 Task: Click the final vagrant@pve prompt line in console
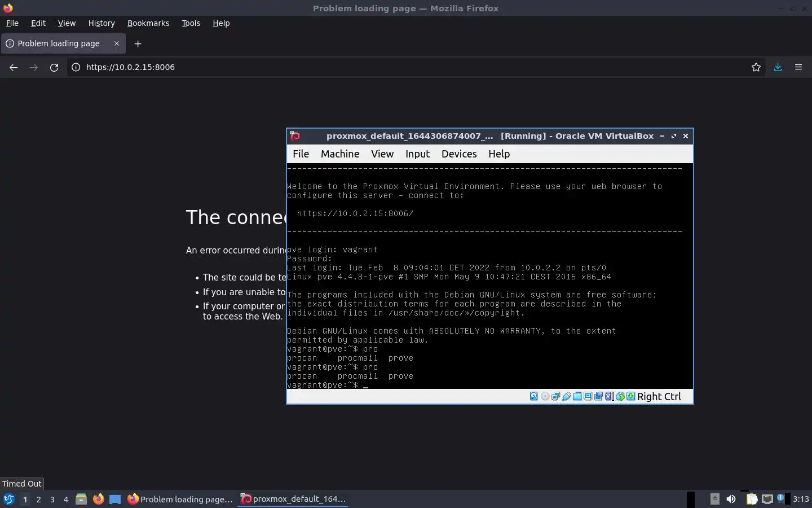click(x=327, y=385)
